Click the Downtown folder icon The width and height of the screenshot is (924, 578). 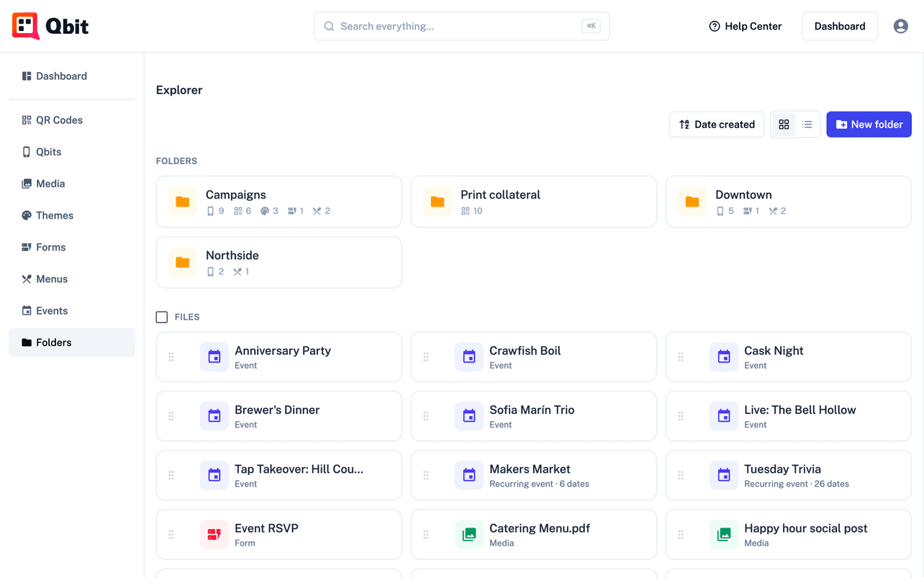(x=692, y=202)
